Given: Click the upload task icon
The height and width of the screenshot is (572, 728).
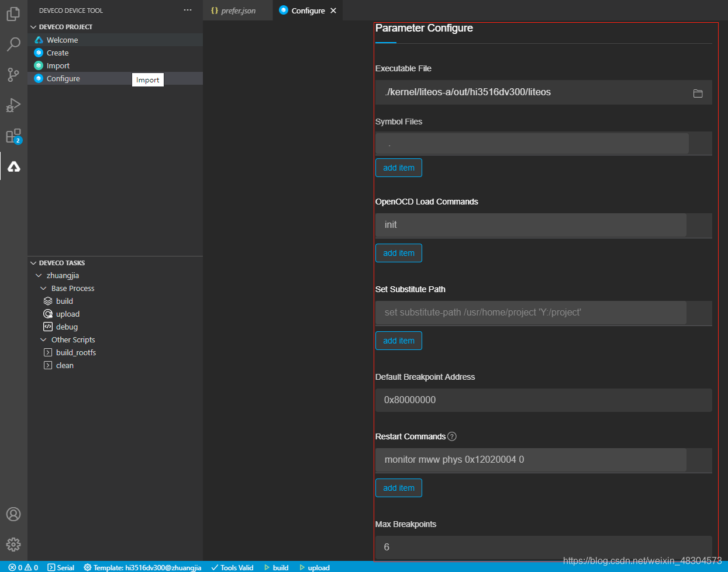Looking at the screenshot, I should click(48, 314).
